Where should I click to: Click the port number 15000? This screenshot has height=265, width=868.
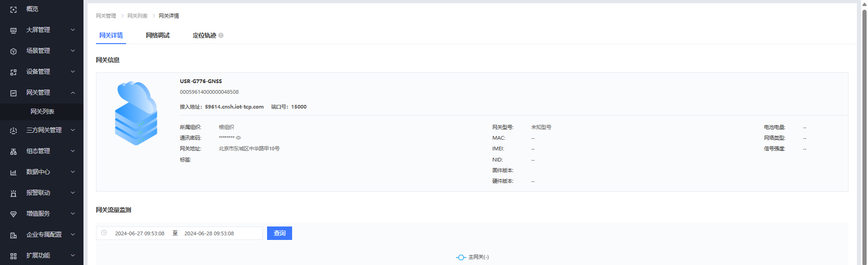[x=299, y=107]
